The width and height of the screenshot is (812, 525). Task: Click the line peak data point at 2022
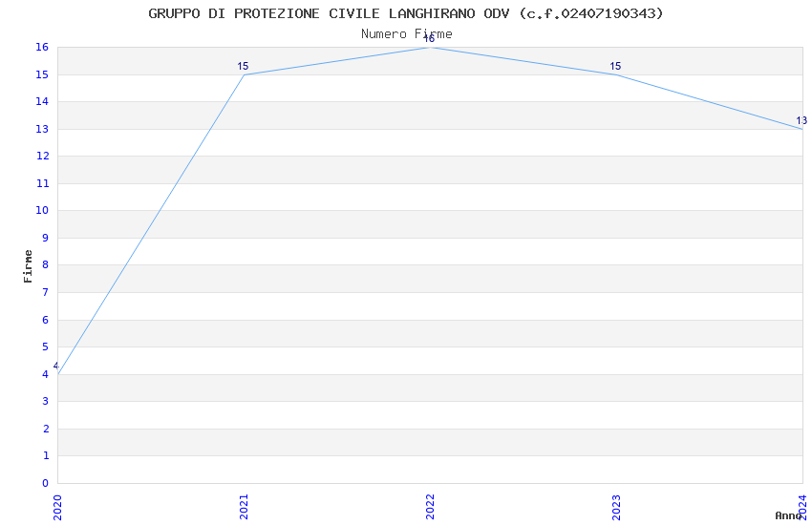(x=430, y=48)
